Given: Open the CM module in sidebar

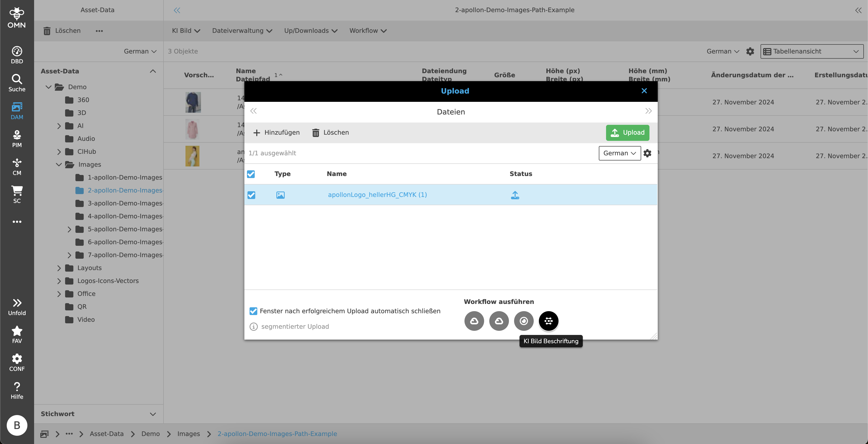Looking at the screenshot, I should click(x=17, y=166).
